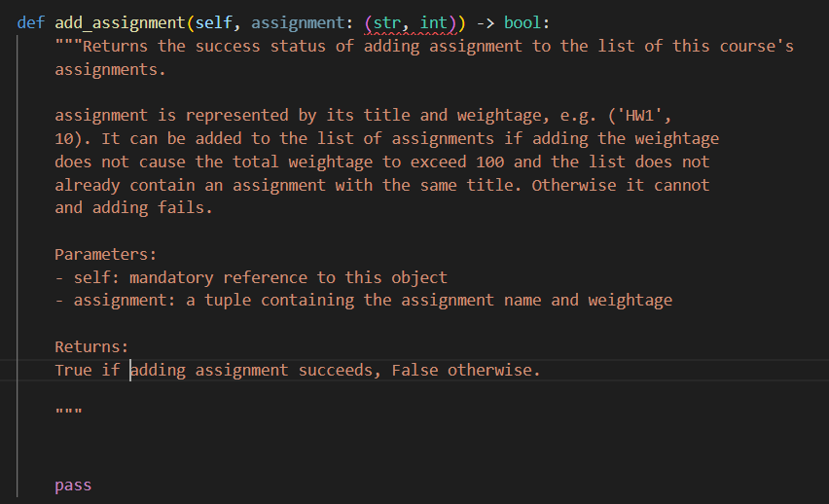
Task: Click the line 'does not cause the total weightage'
Action: [381, 162]
